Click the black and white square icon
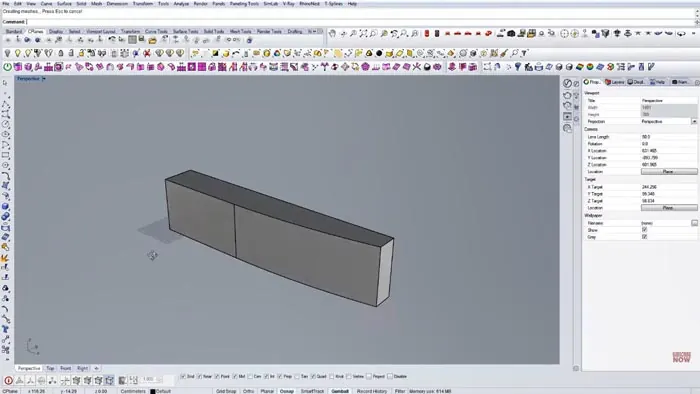700x394 pixels. click(215, 54)
